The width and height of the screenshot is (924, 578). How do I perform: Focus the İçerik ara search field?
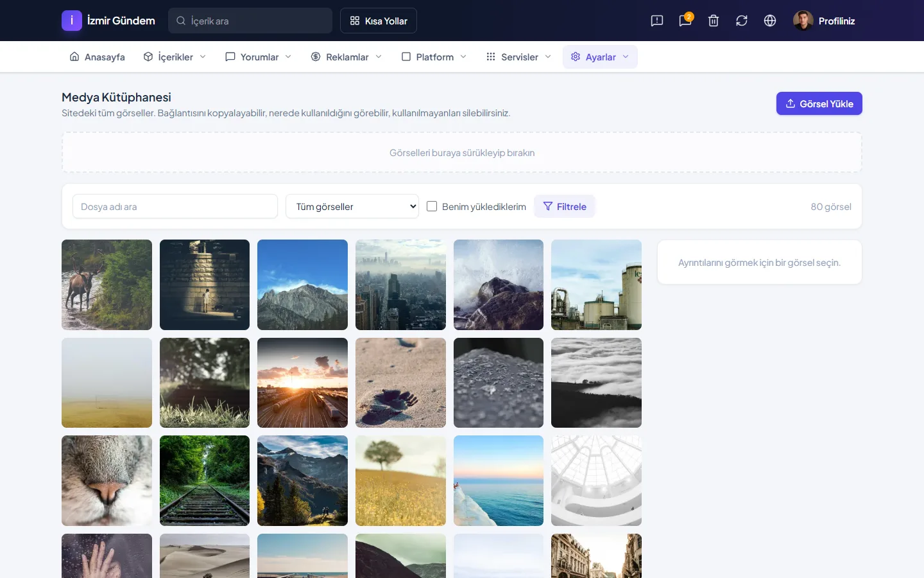[250, 21]
